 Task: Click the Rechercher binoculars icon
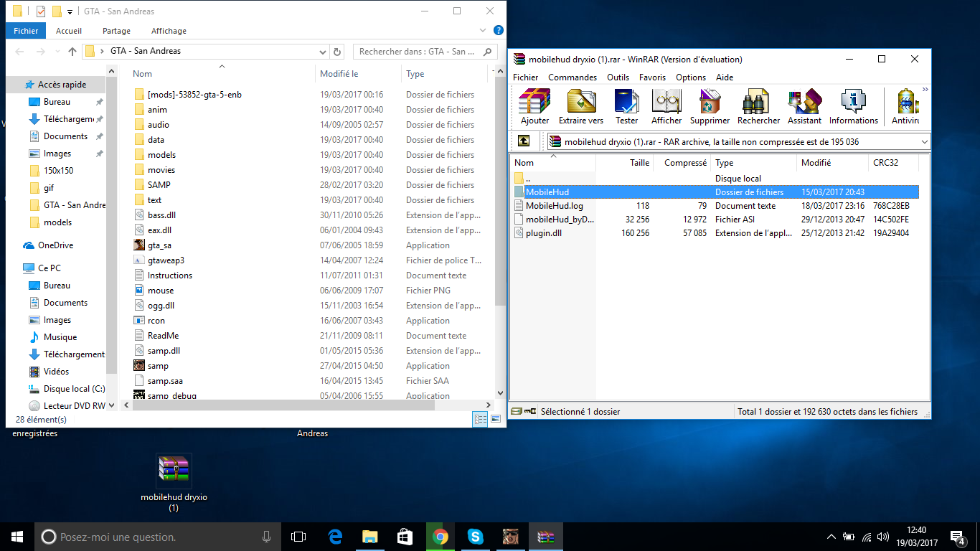click(x=758, y=107)
